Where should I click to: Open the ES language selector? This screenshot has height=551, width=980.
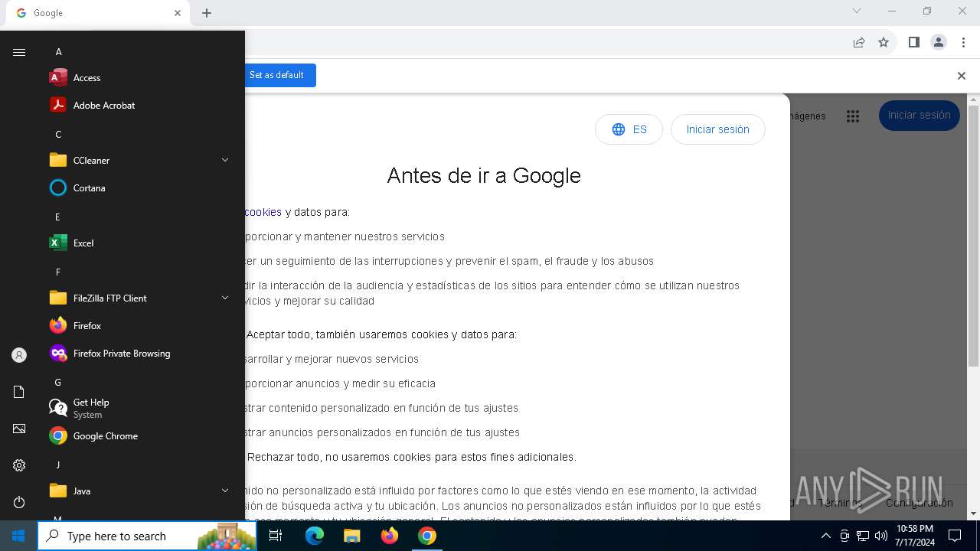click(x=629, y=129)
